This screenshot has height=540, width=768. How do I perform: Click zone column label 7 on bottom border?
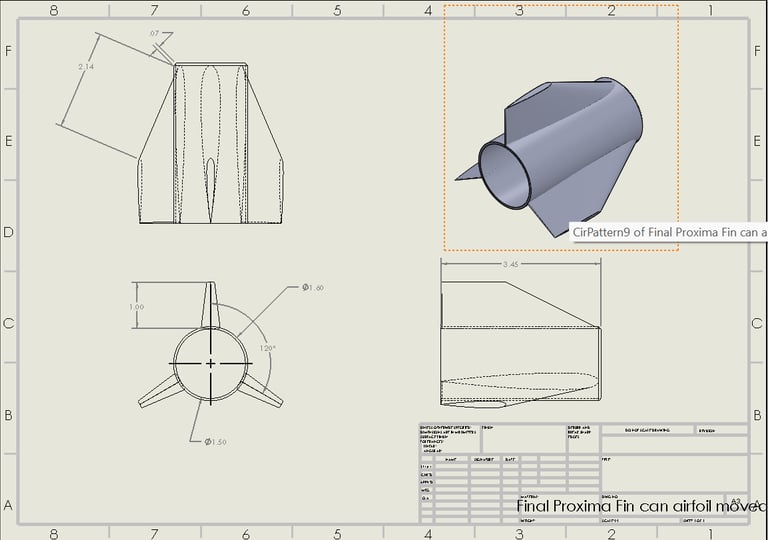pyautogui.click(x=154, y=533)
